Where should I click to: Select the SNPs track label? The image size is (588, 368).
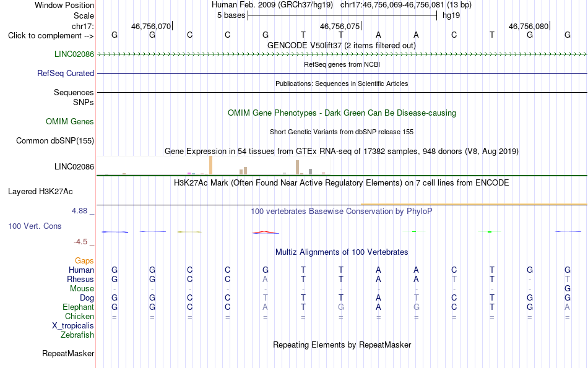click(x=84, y=102)
